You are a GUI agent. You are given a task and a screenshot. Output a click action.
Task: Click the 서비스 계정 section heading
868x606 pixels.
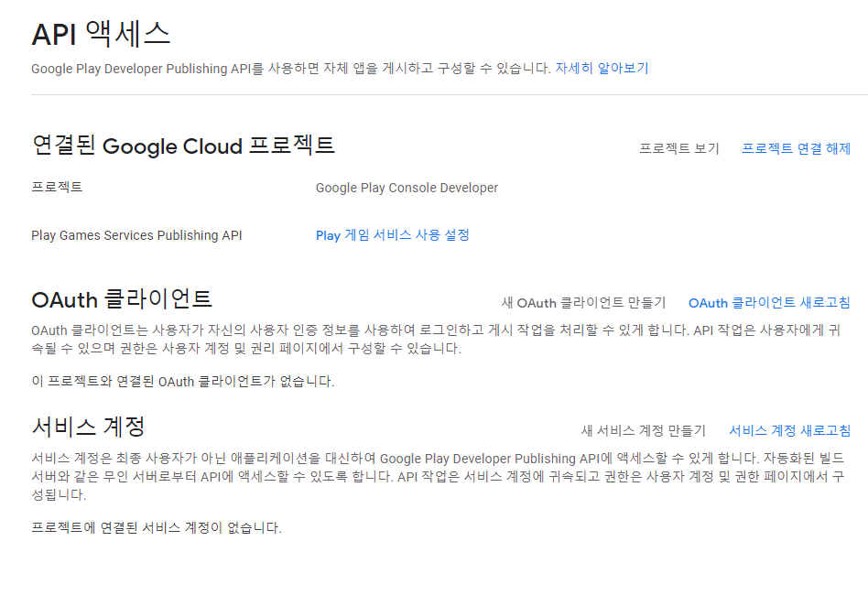tap(89, 427)
